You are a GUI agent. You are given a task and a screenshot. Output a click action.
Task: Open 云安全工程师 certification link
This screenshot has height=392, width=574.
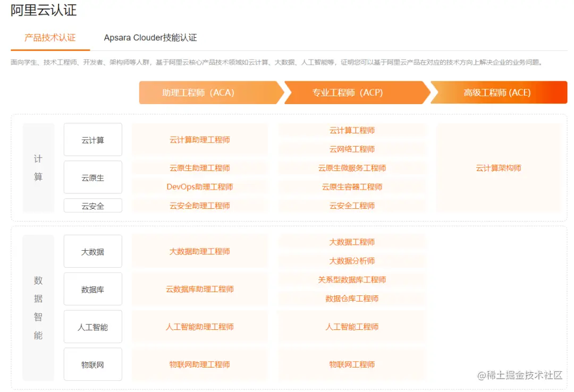(x=352, y=206)
